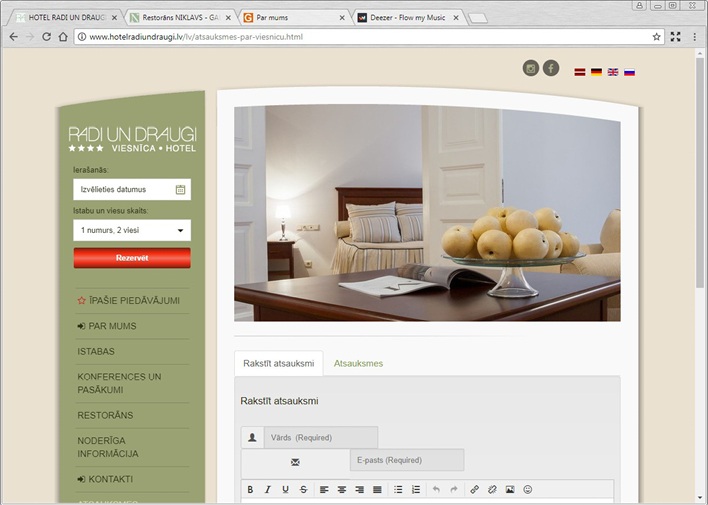Click the Radi un Draugi hotel logo
708x505 pixels.
point(132,139)
